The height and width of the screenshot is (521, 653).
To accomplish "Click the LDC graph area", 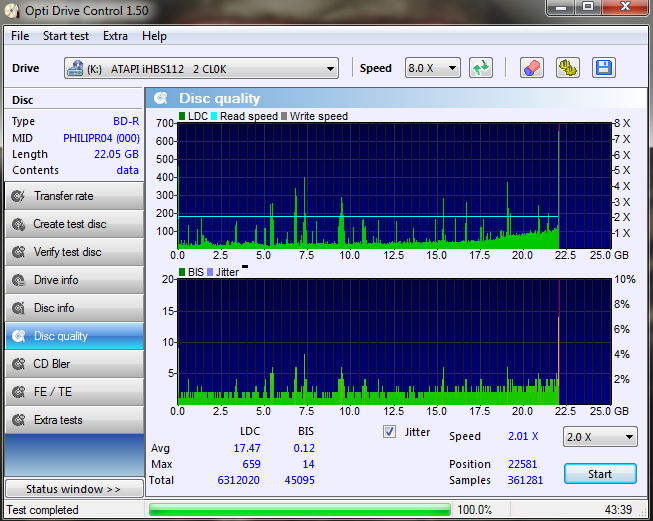I will tap(394, 186).
